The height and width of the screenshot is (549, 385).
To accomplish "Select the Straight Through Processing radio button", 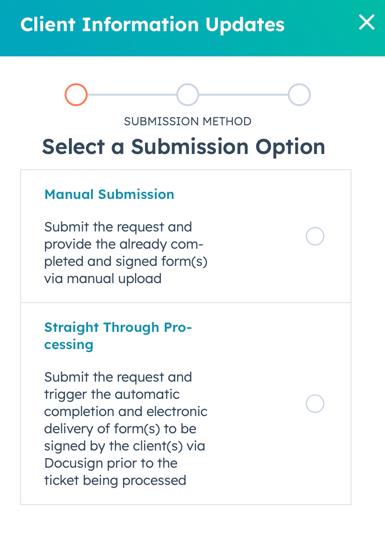I will (315, 403).
